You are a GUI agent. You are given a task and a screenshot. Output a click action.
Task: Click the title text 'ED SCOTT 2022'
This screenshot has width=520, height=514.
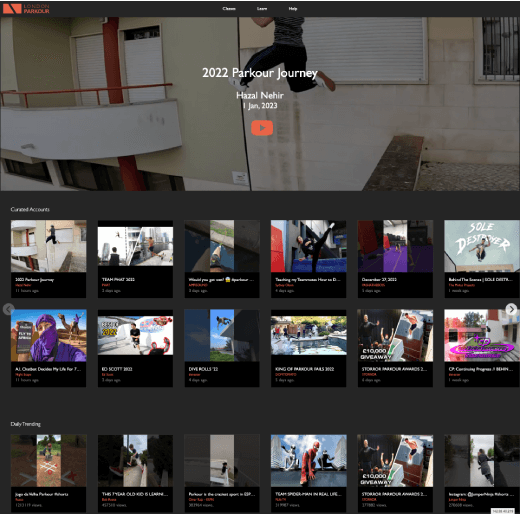point(117,369)
